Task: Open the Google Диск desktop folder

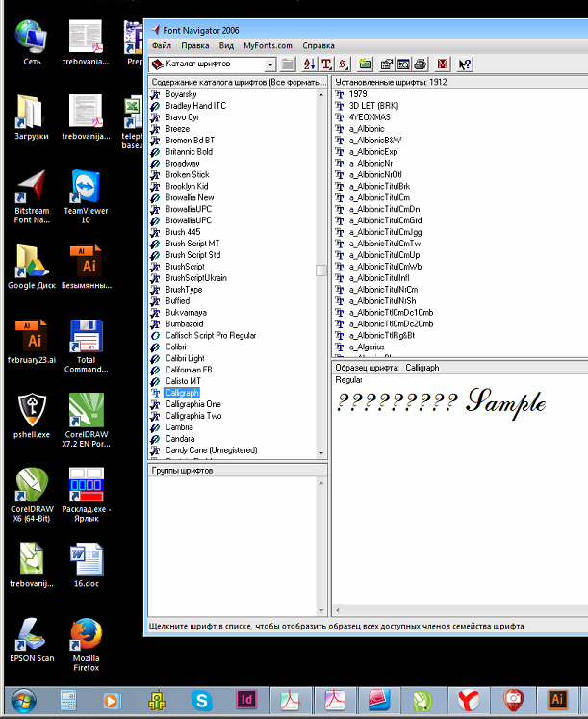Action: [32, 267]
